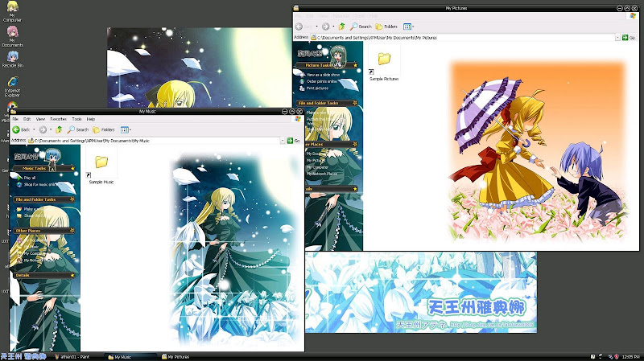The image size is (644, 361).
Task: Toggle the Folders pane in My Pictures
Action: [x=386, y=27]
